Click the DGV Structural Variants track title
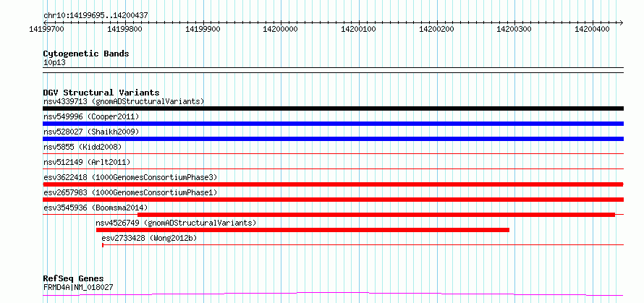Image resolution: width=644 pixels, height=303 pixels. tap(101, 93)
